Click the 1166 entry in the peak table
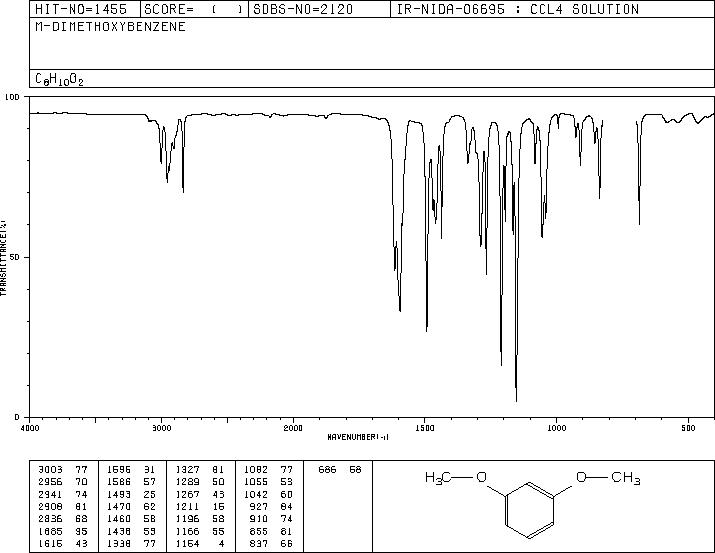715x553 pixels. [187, 531]
